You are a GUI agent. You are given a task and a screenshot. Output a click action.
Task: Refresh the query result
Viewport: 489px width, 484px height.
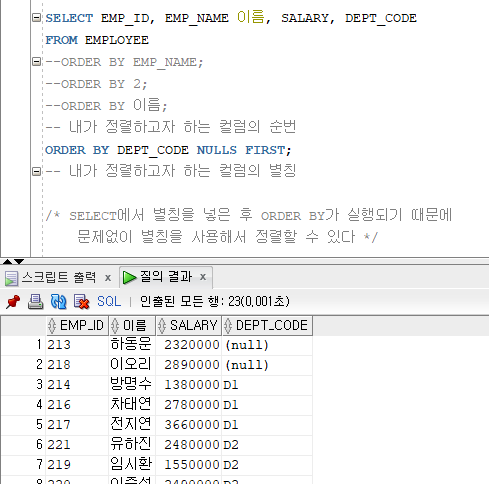pos(58,302)
